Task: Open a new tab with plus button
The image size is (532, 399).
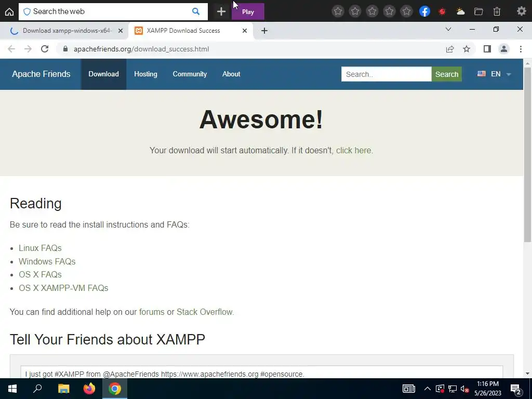Action: point(264,31)
